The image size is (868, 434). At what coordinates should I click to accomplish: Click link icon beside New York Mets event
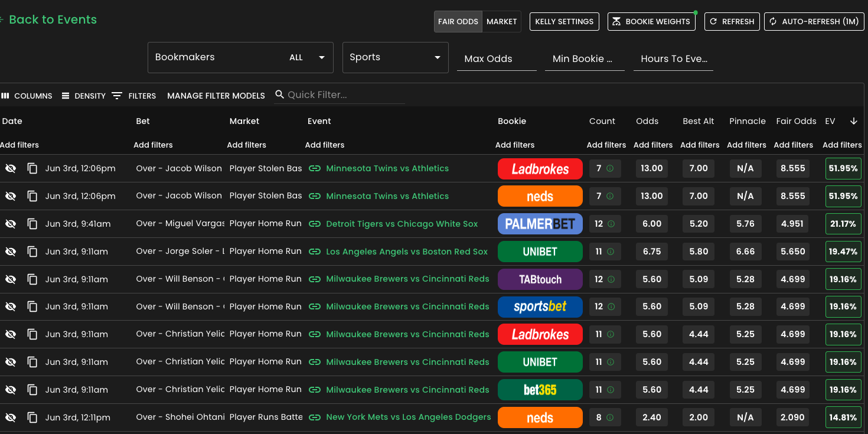pos(315,417)
